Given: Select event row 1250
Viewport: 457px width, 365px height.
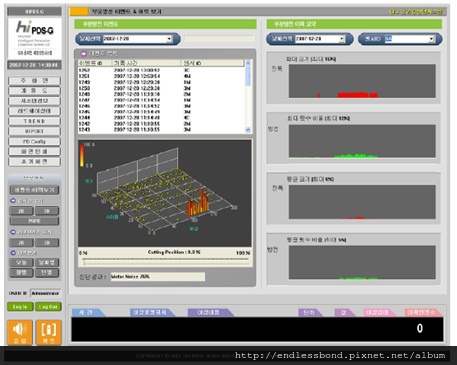Looking at the screenshot, I should pyautogui.click(x=161, y=88).
